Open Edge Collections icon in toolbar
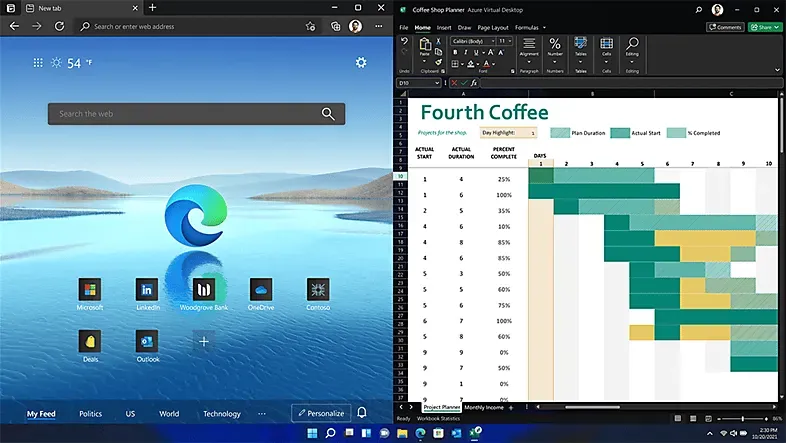The height and width of the screenshot is (443, 786). point(335,27)
